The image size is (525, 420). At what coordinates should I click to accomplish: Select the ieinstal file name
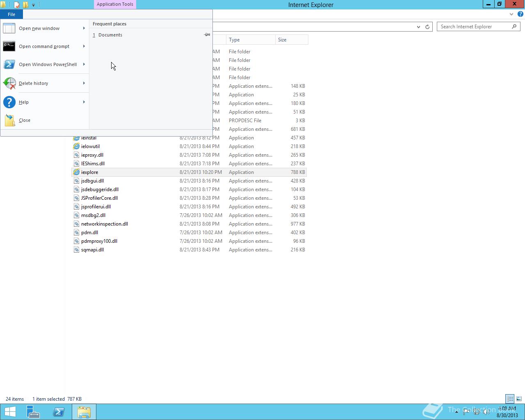click(x=89, y=138)
